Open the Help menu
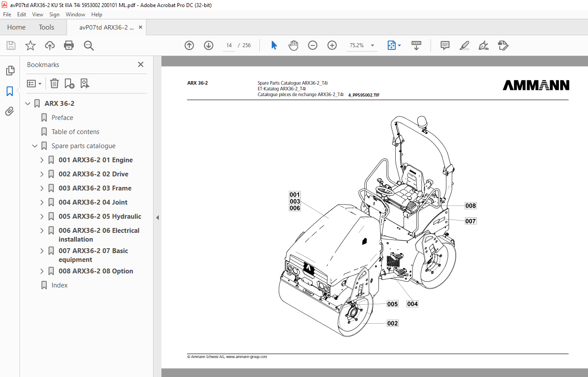The width and height of the screenshot is (588, 377). click(x=97, y=15)
